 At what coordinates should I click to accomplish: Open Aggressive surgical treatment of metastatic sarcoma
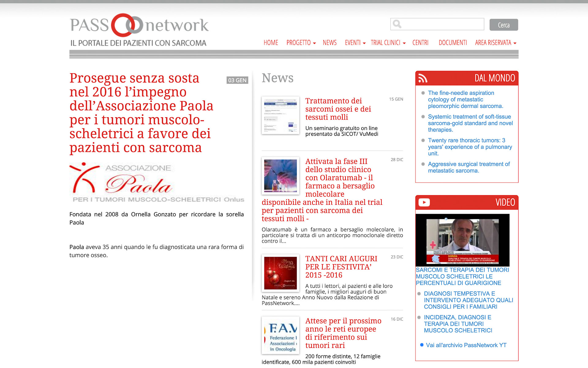coord(469,167)
